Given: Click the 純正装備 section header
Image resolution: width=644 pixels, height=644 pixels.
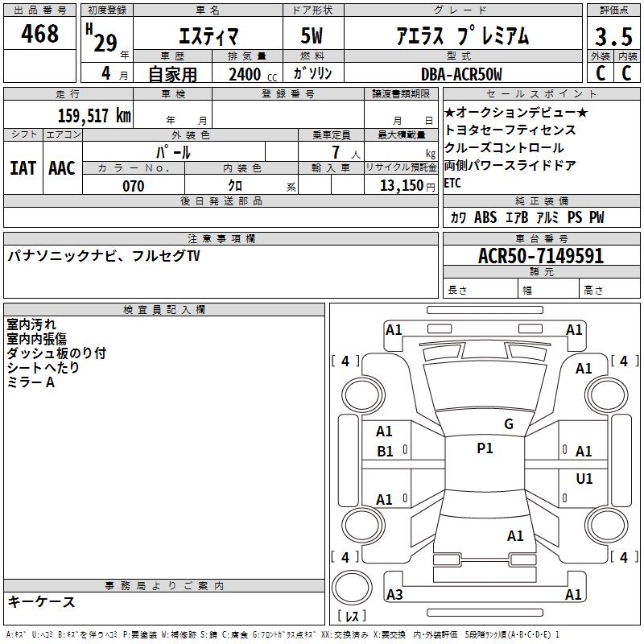Looking at the screenshot, I should pos(541,200).
